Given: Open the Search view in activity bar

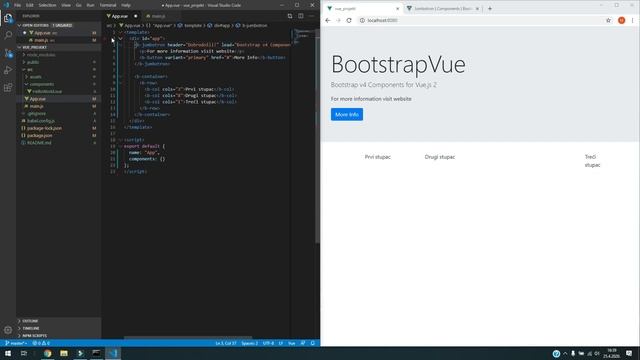Looking at the screenshot, I should tap(8, 36).
